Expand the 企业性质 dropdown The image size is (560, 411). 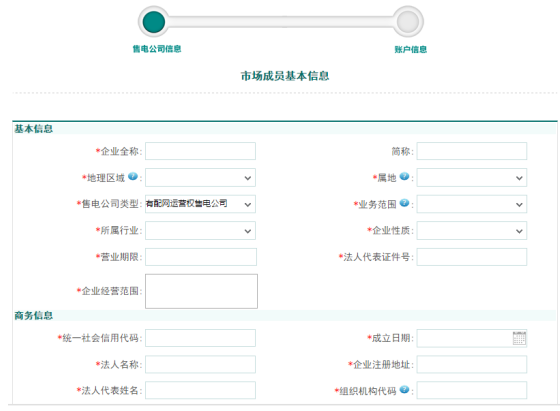pyautogui.click(x=472, y=231)
